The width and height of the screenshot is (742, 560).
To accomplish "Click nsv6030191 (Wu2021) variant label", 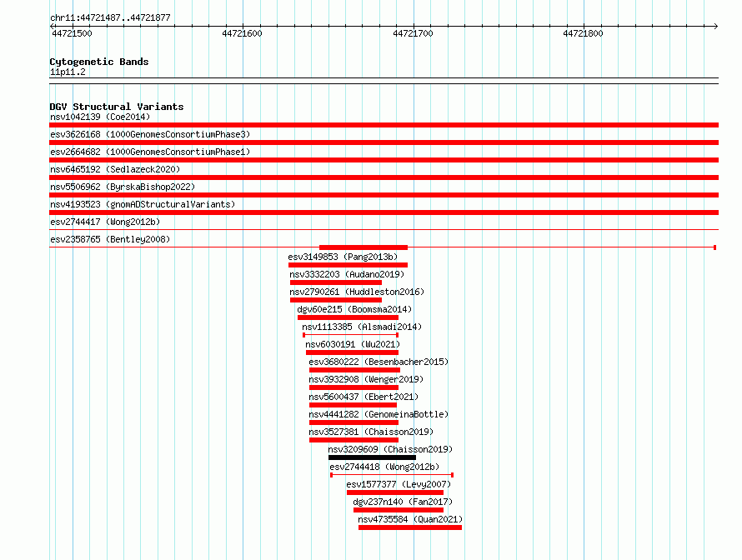I will click(353, 344).
